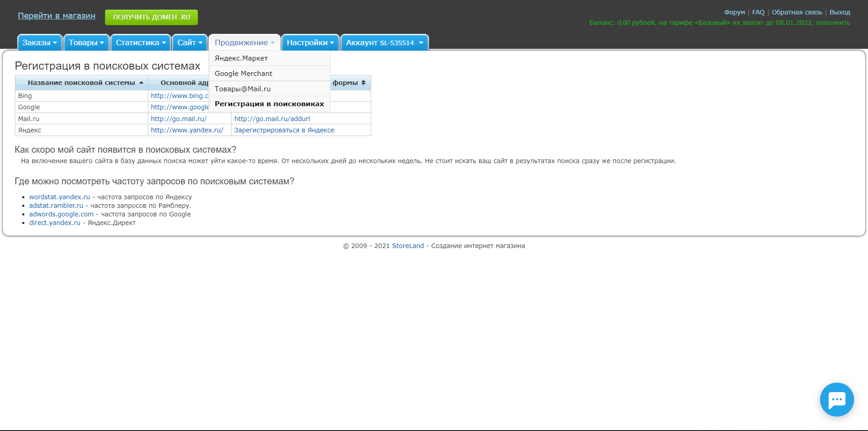Screen dimensions: 868x431
Task: Open the live chat bubble icon
Action: point(837,399)
